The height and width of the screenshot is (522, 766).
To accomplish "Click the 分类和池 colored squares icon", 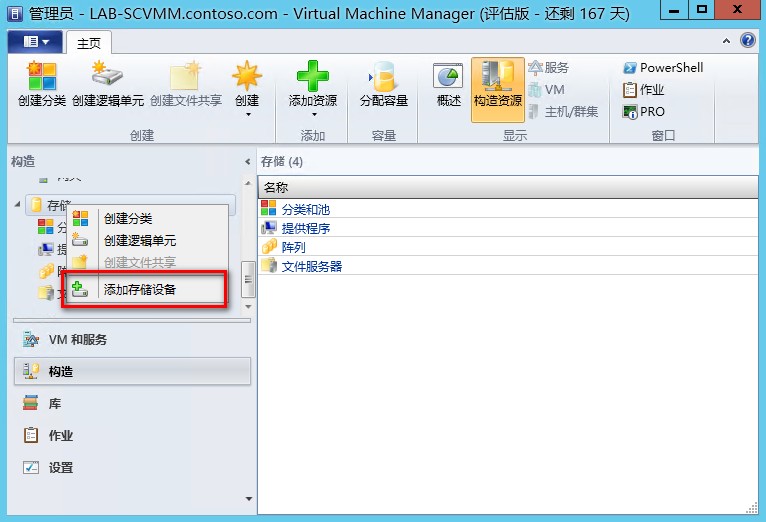I will click(269, 208).
